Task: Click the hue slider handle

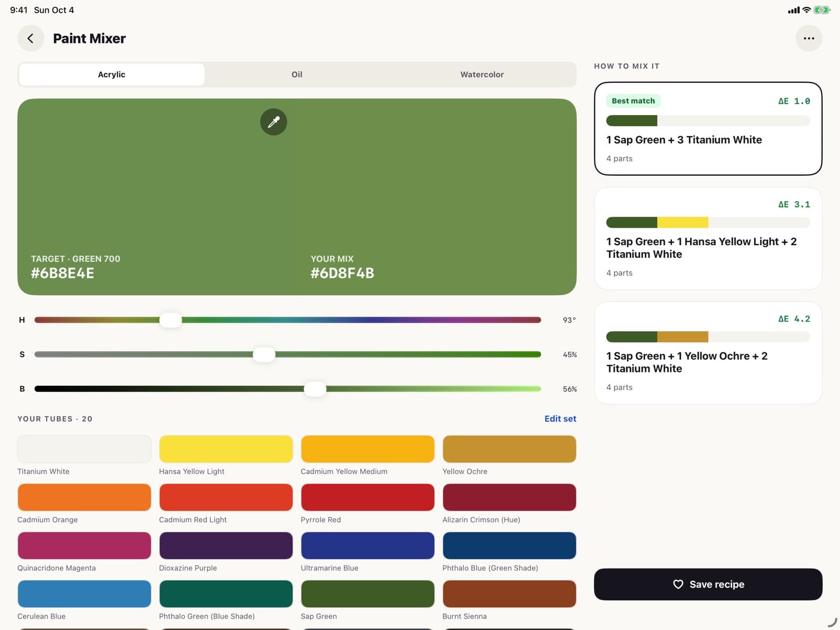Action: pos(171,320)
